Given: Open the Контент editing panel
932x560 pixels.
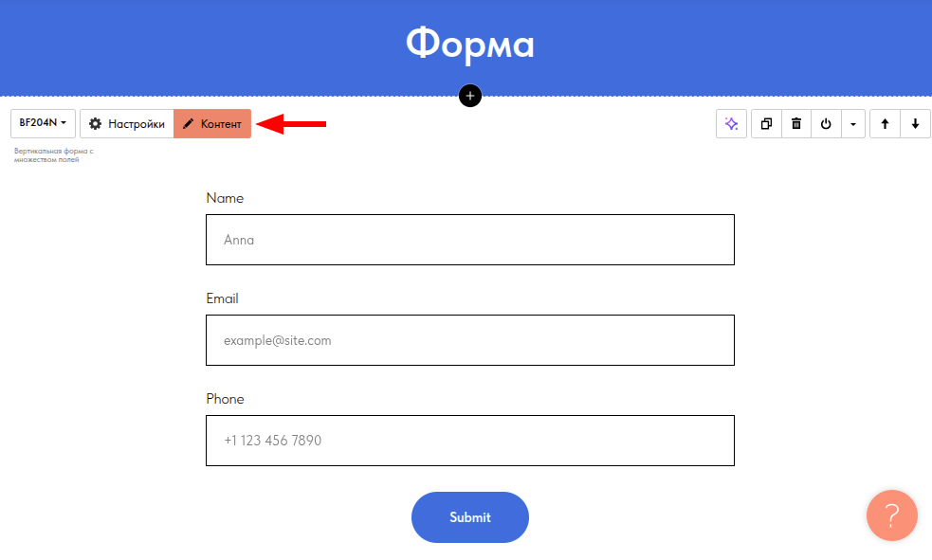Looking at the screenshot, I should click(212, 124).
